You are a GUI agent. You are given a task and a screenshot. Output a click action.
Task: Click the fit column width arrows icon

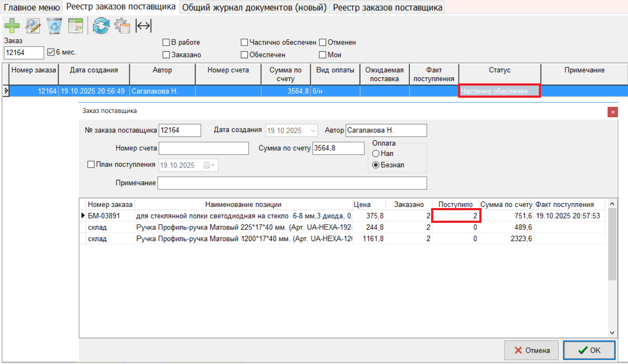(x=143, y=26)
